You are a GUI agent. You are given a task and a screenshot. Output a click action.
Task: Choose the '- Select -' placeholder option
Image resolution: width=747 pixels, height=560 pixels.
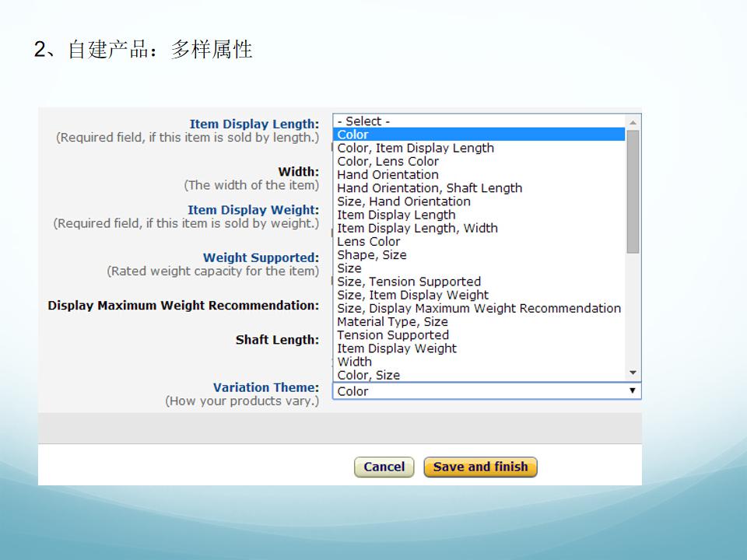[479, 121]
